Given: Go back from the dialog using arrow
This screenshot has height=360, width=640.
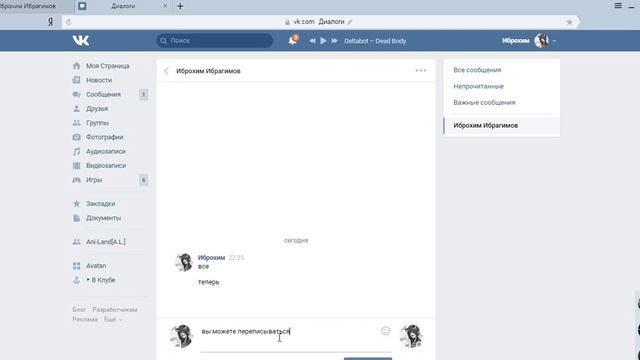Looking at the screenshot, I should tap(166, 71).
